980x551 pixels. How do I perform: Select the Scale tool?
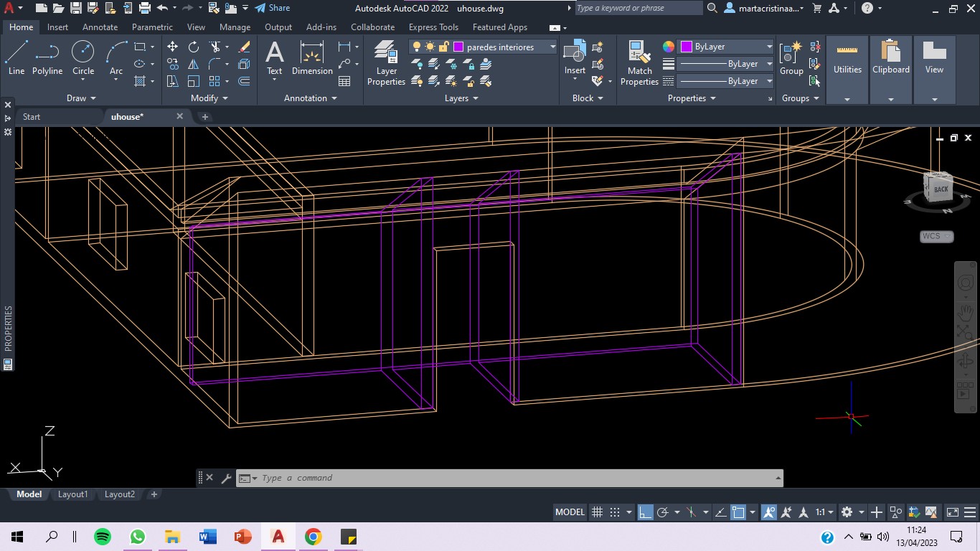(194, 81)
